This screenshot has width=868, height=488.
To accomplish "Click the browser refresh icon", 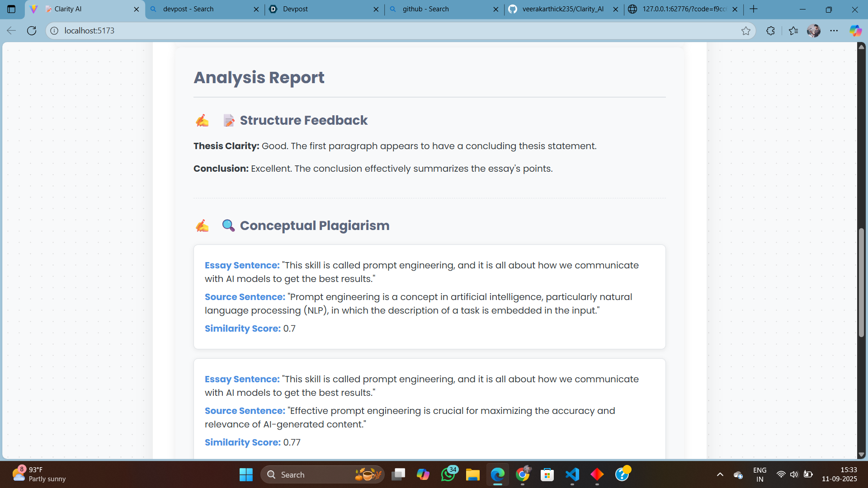I will (x=32, y=31).
